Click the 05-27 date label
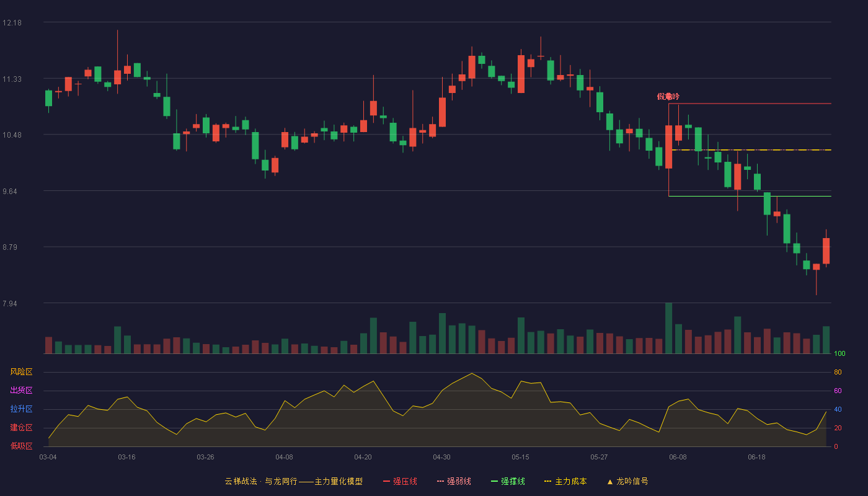 pyautogui.click(x=599, y=457)
